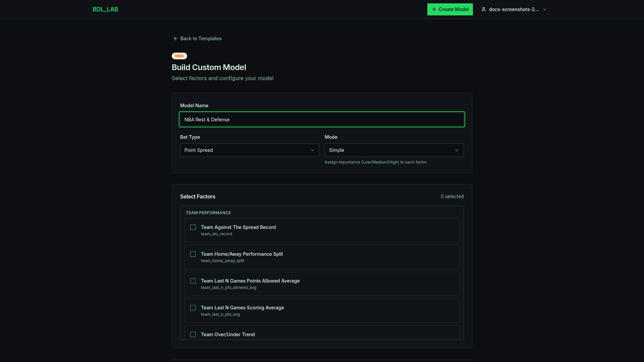Image resolution: width=644 pixels, height=362 pixels.
Task: Enable Team Home/Away Performance Split factor
Action: point(193,254)
